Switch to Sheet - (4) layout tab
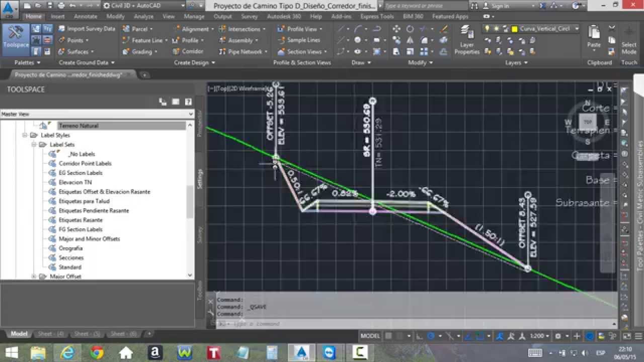This screenshot has width=644, height=362. coord(51,334)
